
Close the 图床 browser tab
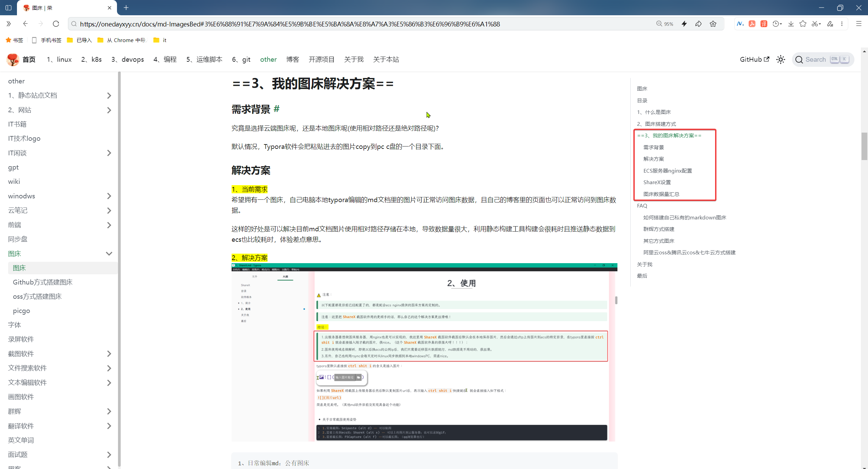tap(110, 8)
